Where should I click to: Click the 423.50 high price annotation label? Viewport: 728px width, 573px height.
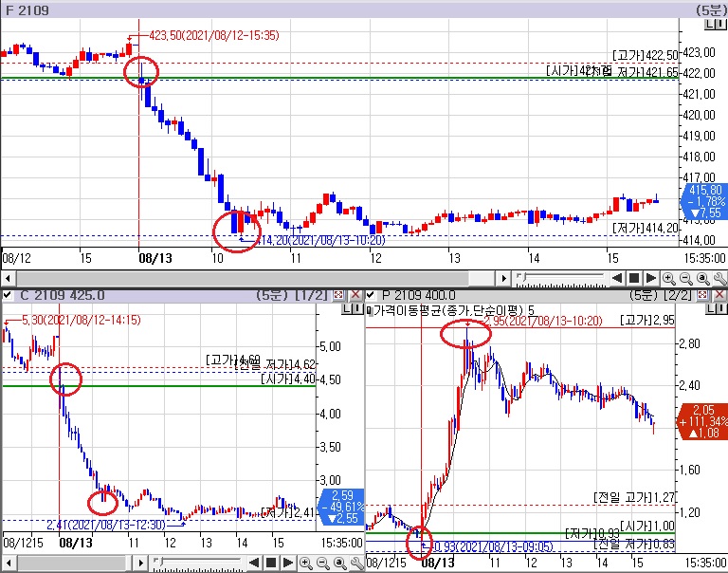(214, 35)
